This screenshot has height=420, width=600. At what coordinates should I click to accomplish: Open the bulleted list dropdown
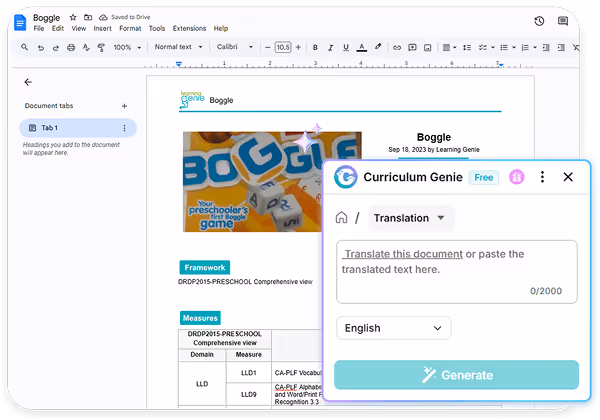508,47
